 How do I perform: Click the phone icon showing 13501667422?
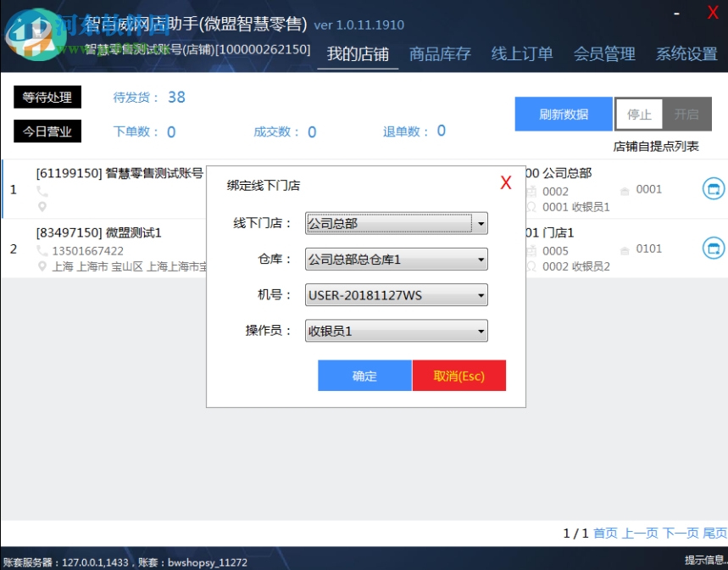pos(42,249)
